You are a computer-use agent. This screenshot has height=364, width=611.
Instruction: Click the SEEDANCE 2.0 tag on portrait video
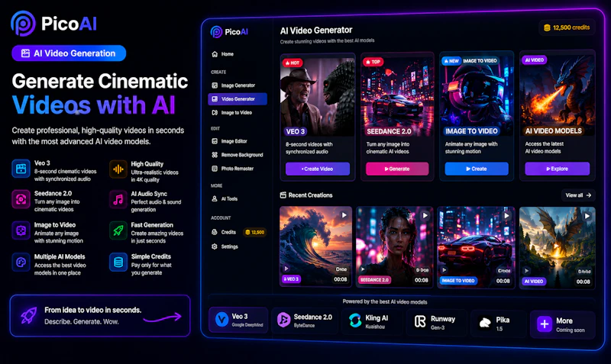(374, 280)
